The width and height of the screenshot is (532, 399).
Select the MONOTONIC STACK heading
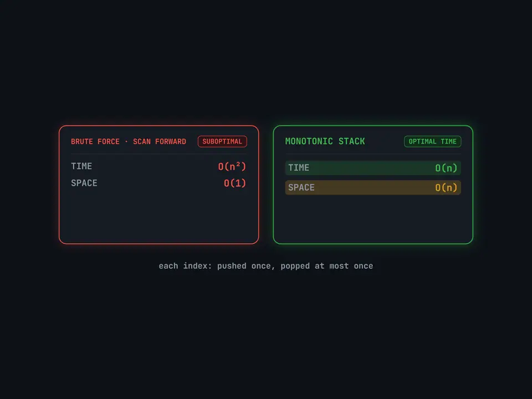click(x=325, y=141)
